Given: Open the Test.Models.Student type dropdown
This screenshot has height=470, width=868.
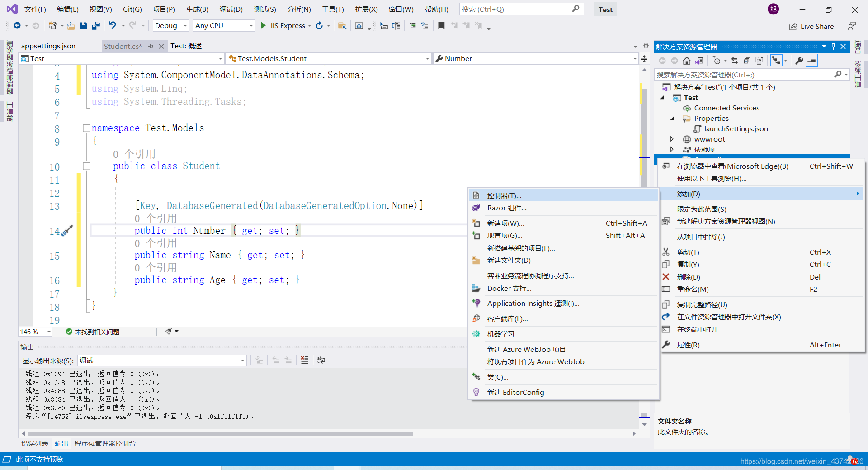Looking at the screenshot, I should pos(329,59).
